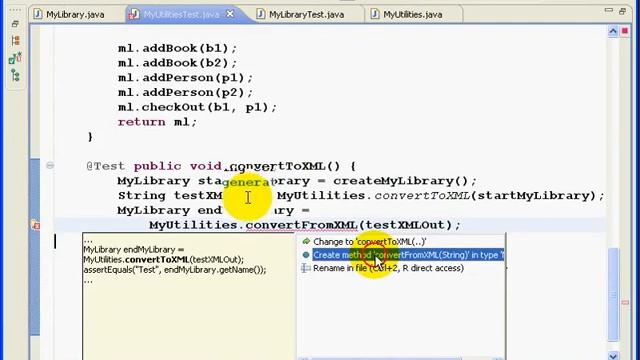
Task: Click the @Test annotation in editor
Action: 105,166
